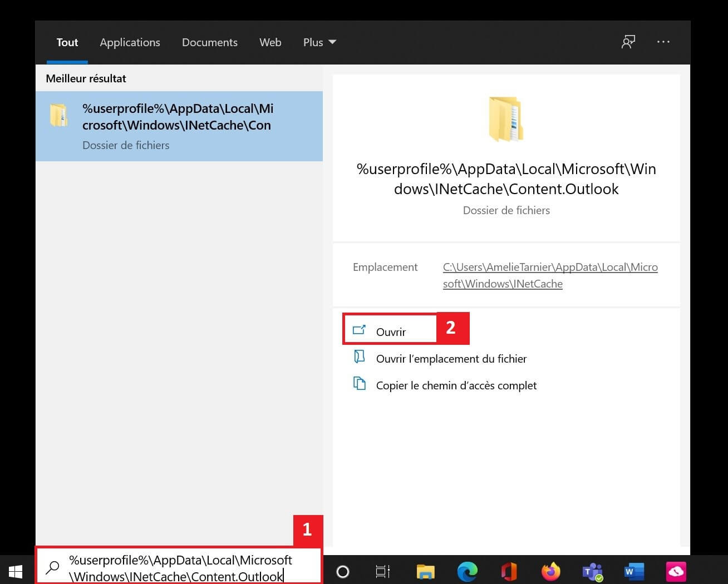Click the Windows Start button
The height and width of the screenshot is (584, 728).
[16, 571]
